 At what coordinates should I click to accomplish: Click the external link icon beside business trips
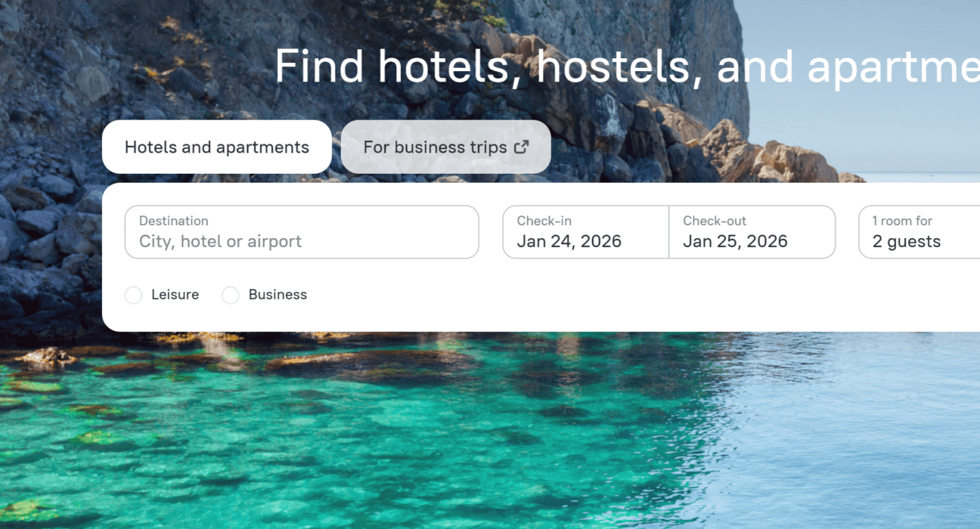click(x=521, y=147)
